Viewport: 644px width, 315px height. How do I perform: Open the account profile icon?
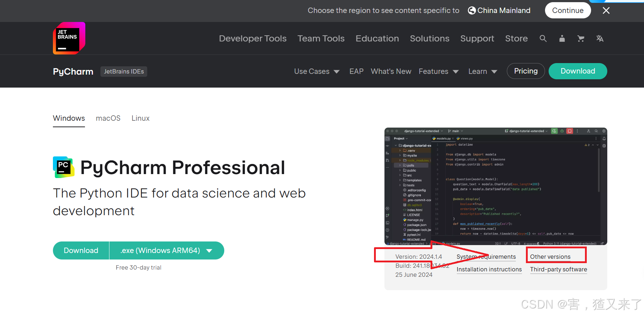[x=562, y=39]
